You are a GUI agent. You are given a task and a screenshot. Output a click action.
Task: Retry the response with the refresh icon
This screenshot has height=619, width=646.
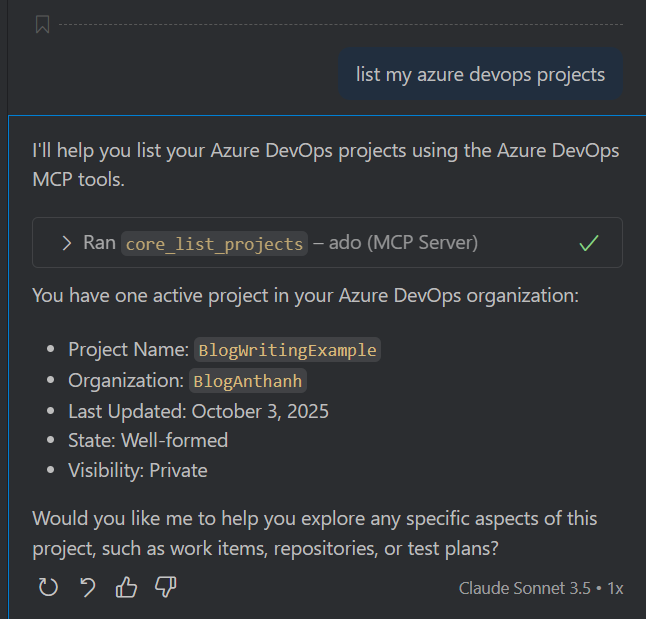coord(48,587)
